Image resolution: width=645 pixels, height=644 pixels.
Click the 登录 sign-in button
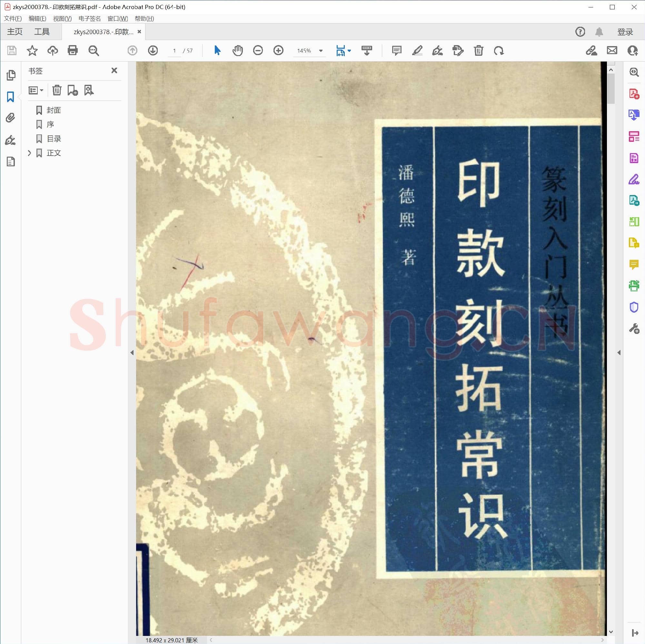pyautogui.click(x=625, y=31)
